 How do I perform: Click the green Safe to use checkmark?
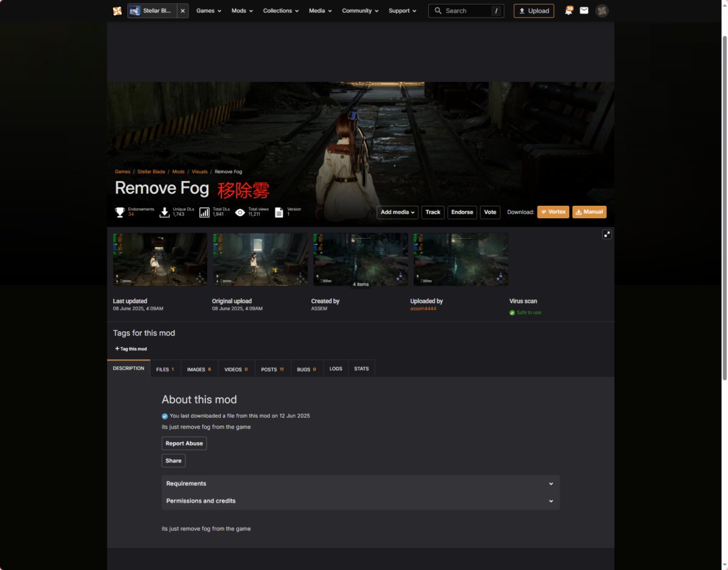point(512,313)
